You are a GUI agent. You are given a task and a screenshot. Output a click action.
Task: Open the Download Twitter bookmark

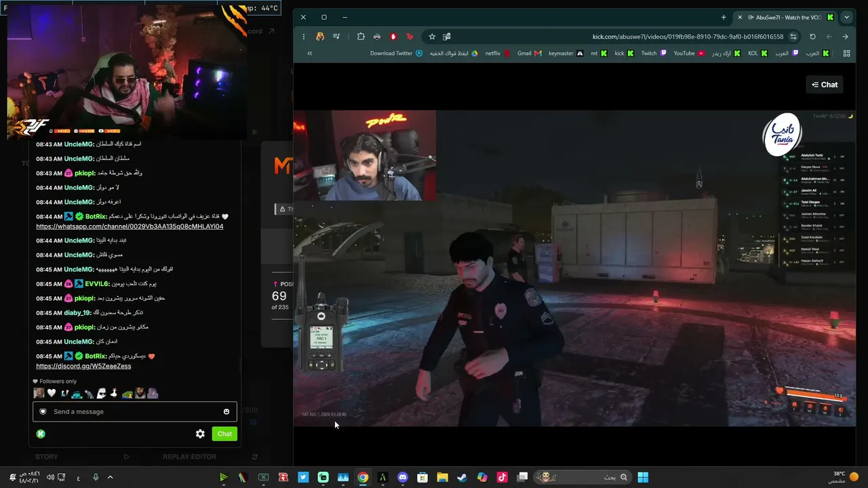click(397, 54)
